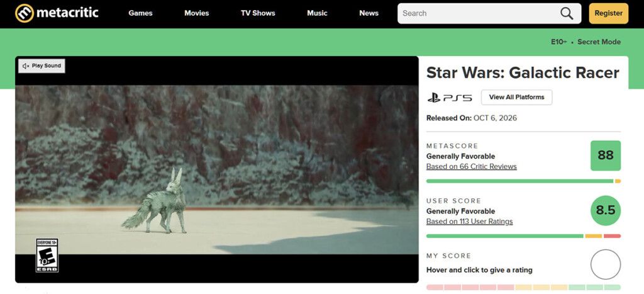The image size is (644, 294).
Task: Open Based on 66 Critic Reviews link
Action: pos(472,167)
